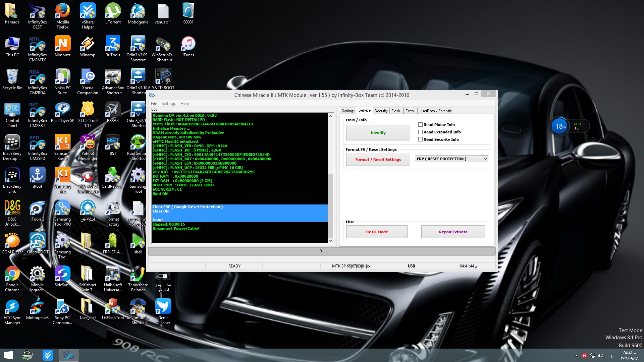The height and width of the screenshot is (362, 644).
Task: Click the Fix DL Mode button
Action: click(377, 232)
